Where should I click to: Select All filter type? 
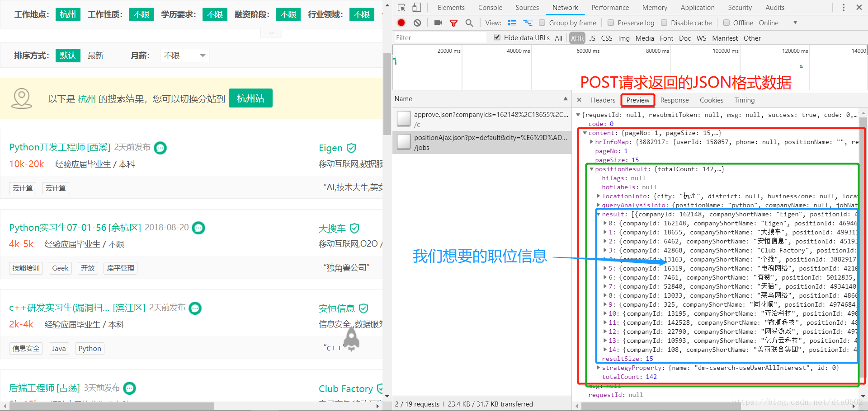pyautogui.click(x=559, y=38)
